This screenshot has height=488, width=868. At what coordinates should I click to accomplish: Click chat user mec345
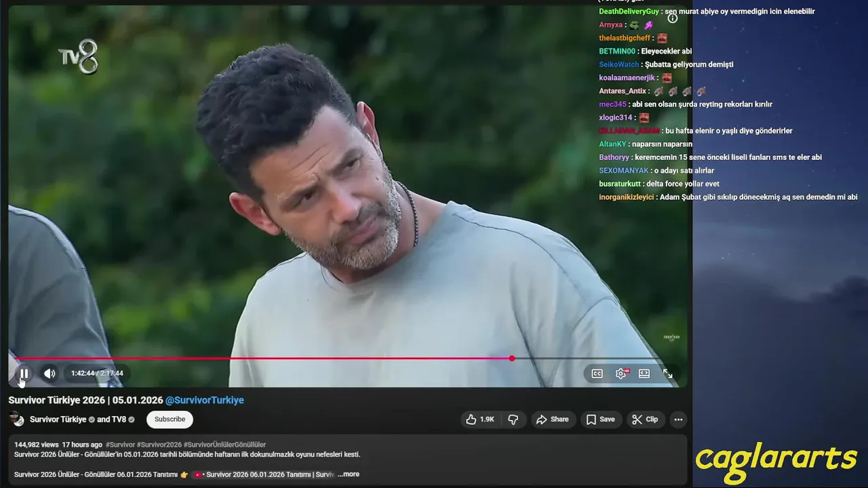[x=612, y=104]
